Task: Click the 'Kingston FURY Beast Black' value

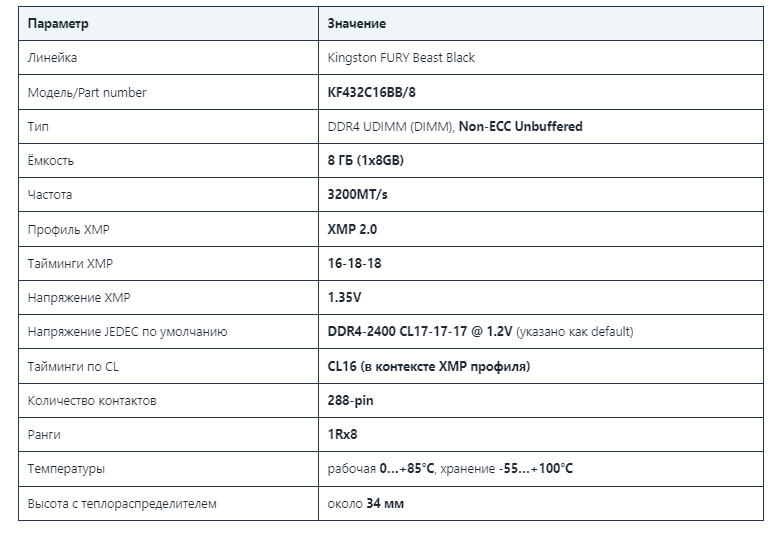Action: point(401,58)
